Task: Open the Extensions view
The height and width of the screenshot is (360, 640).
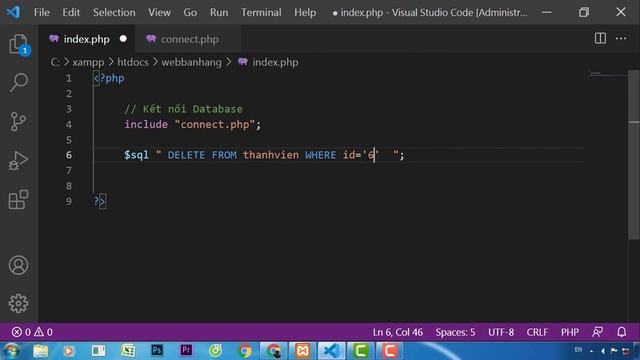Action: click(x=18, y=200)
